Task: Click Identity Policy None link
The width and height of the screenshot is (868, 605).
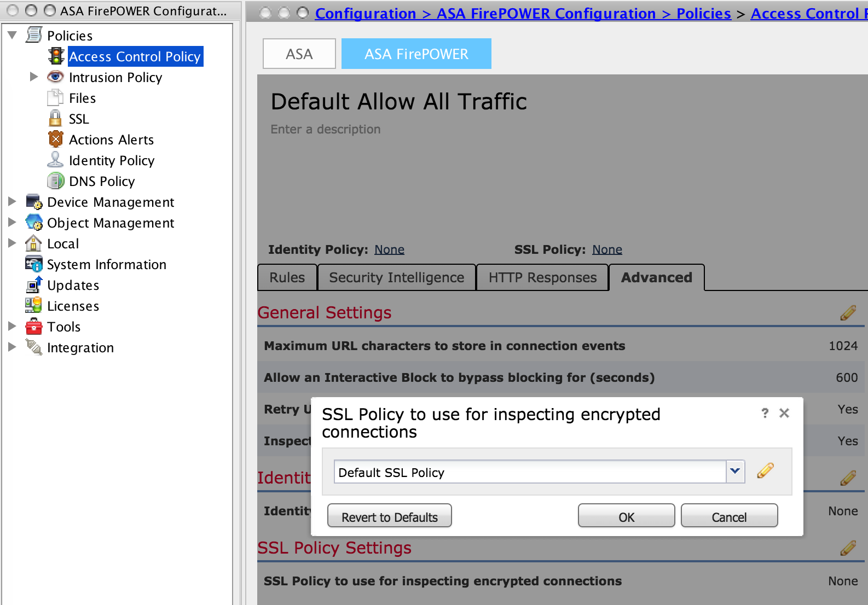Action: pyautogui.click(x=389, y=249)
